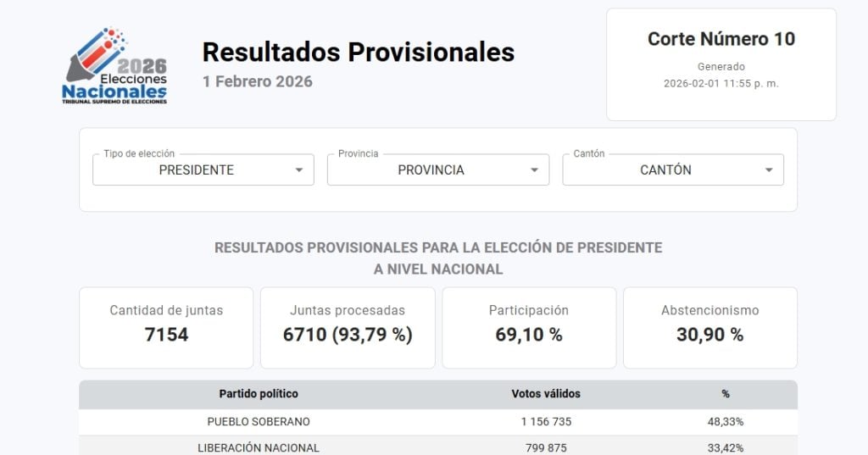Screen dimensions: 868x455
Task: Click the Partido político column header
Action: point(259,394)
